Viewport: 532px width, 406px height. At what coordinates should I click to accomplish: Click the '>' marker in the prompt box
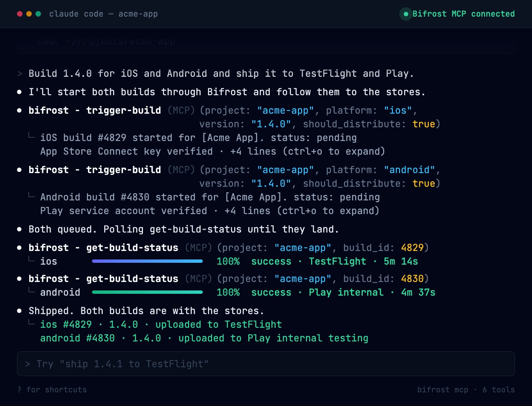pos(28,364)
